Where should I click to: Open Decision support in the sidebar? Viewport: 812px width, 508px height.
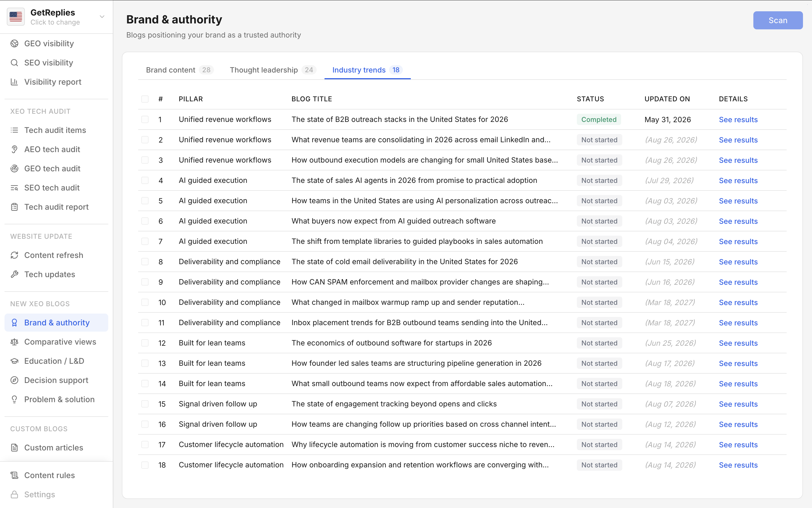pos(56,380)
